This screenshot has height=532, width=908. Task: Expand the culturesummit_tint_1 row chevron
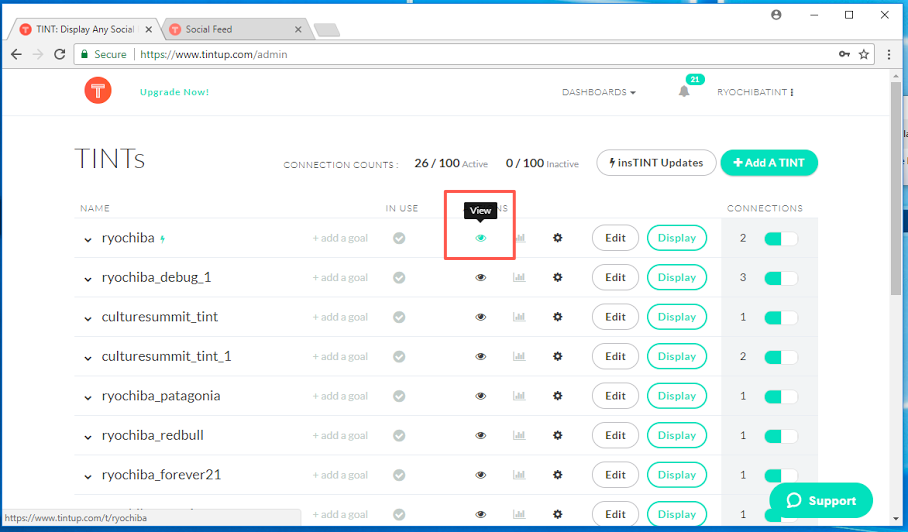(x=87, y=358)
